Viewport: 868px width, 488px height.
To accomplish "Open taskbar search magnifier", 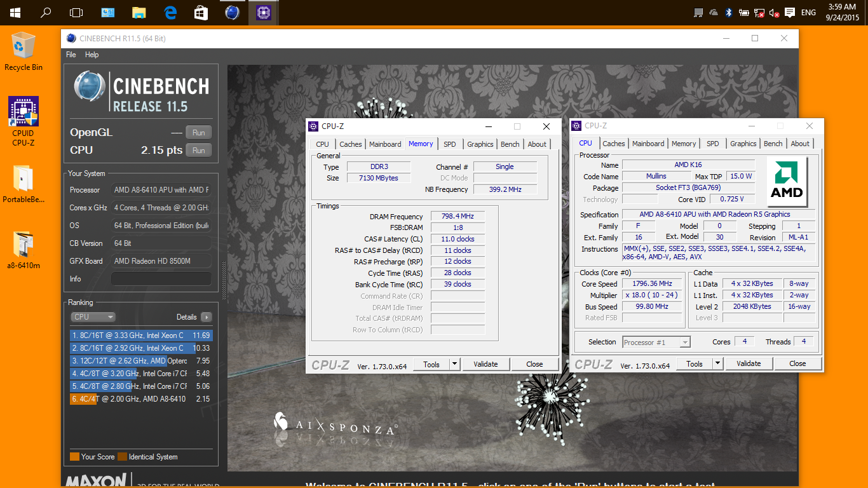I will (46, 12).
